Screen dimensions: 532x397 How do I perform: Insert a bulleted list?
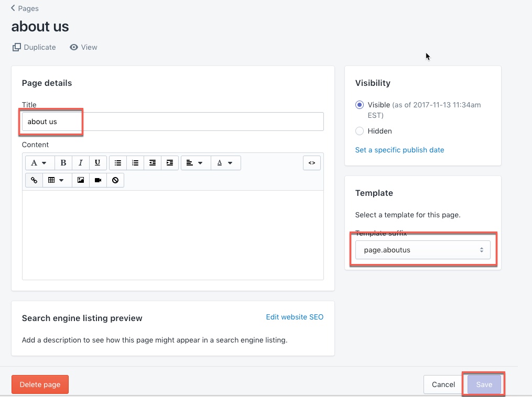coord(118,163)
